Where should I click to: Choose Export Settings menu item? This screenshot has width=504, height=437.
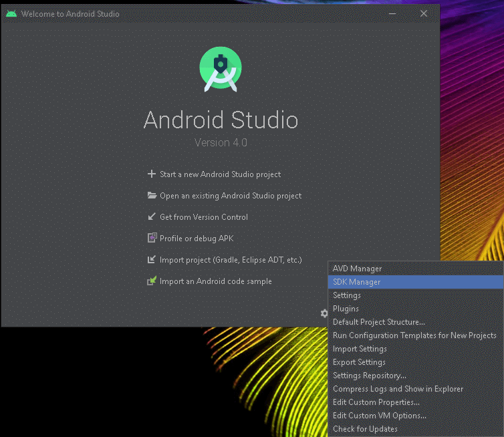(416, 362)
